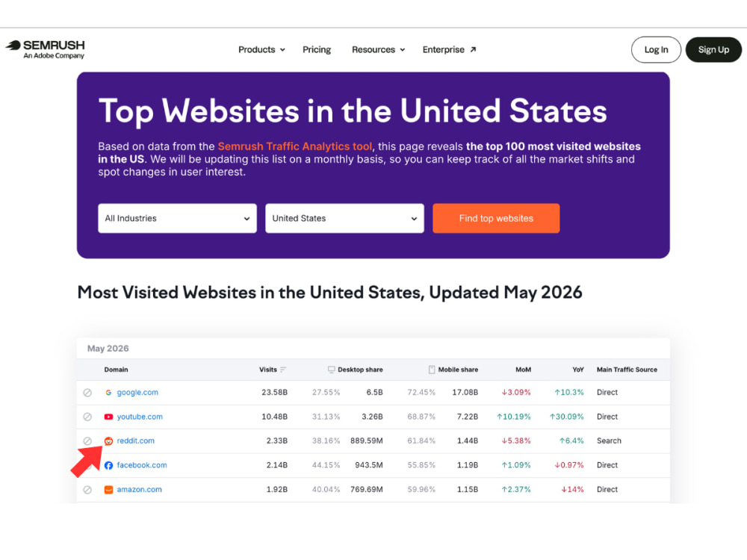Screen dimensions: 747x560
Task: Click the May 2026 table label
Action: 108,349
